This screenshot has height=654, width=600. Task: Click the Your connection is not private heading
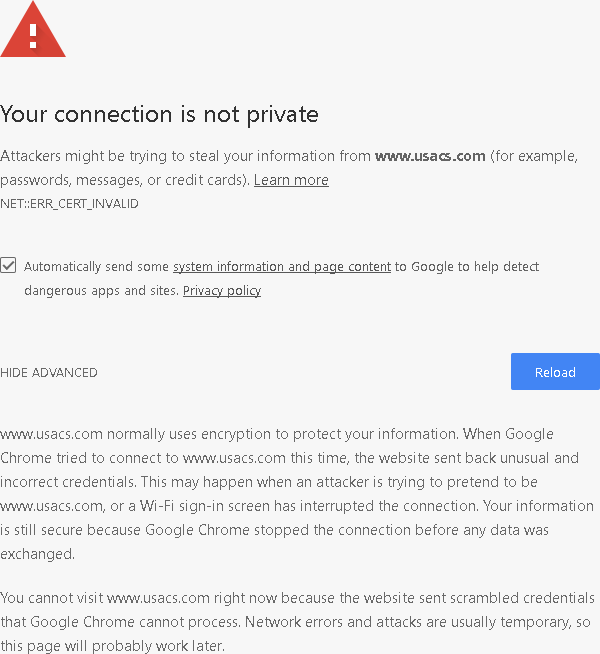[x=159, y=114]
